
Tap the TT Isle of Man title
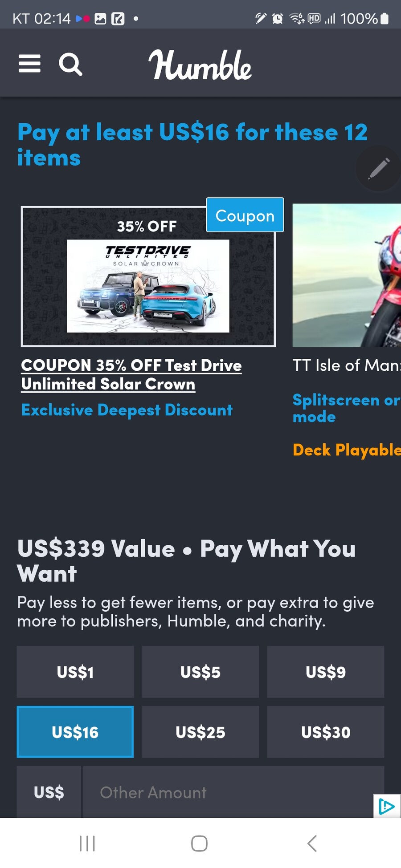click(x=347, y=365)
